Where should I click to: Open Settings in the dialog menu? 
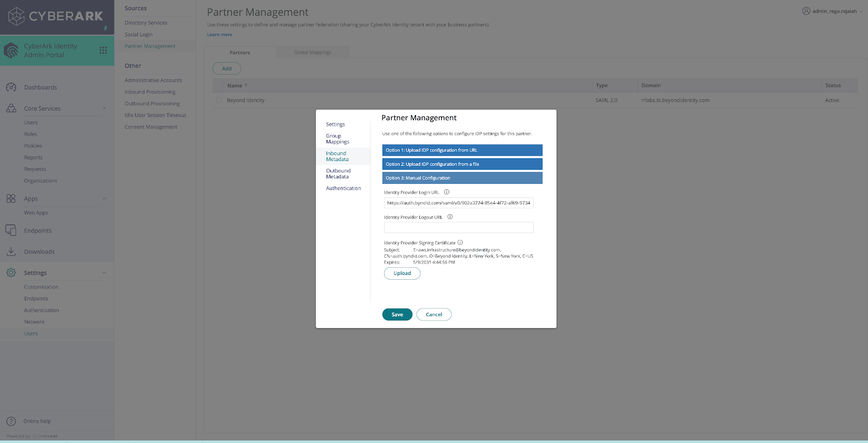click(335, 124)
